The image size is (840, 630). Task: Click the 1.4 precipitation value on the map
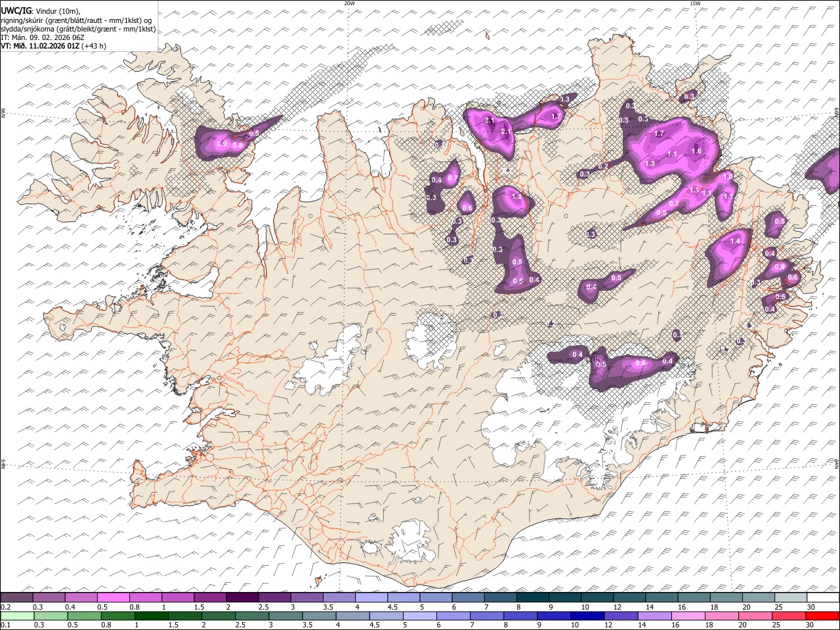click(x=735, y=241)
